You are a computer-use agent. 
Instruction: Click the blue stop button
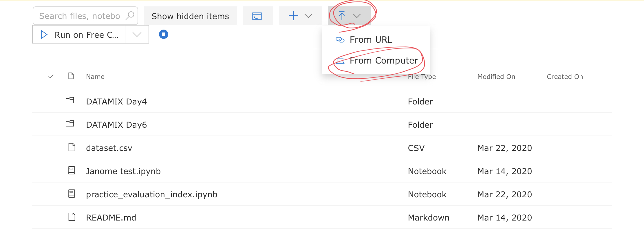tap(164, 34)
